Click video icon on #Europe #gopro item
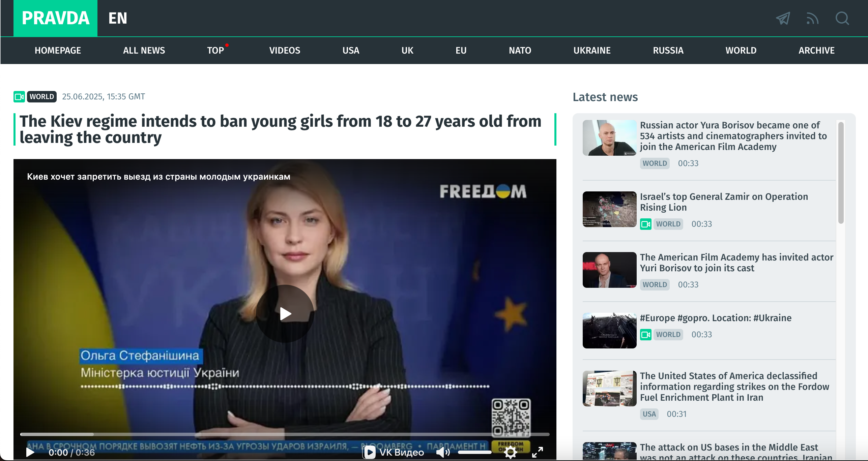The height and width of the screenshot is (461, 868). point(646,335)
